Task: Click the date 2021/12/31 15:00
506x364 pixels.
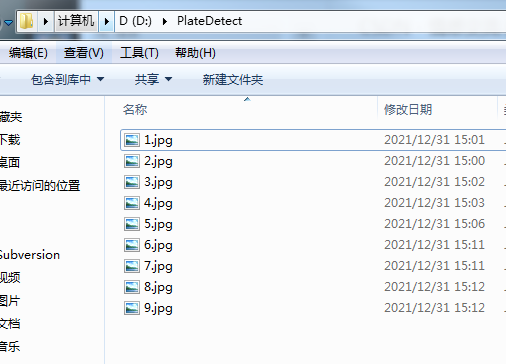Action: coord(434,161)
